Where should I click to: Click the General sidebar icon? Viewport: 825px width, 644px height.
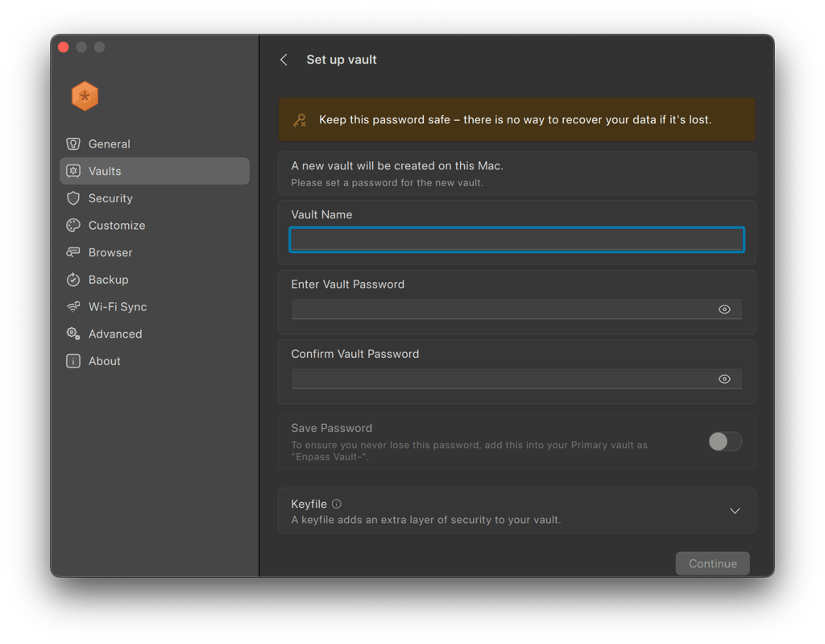point(73,143)
